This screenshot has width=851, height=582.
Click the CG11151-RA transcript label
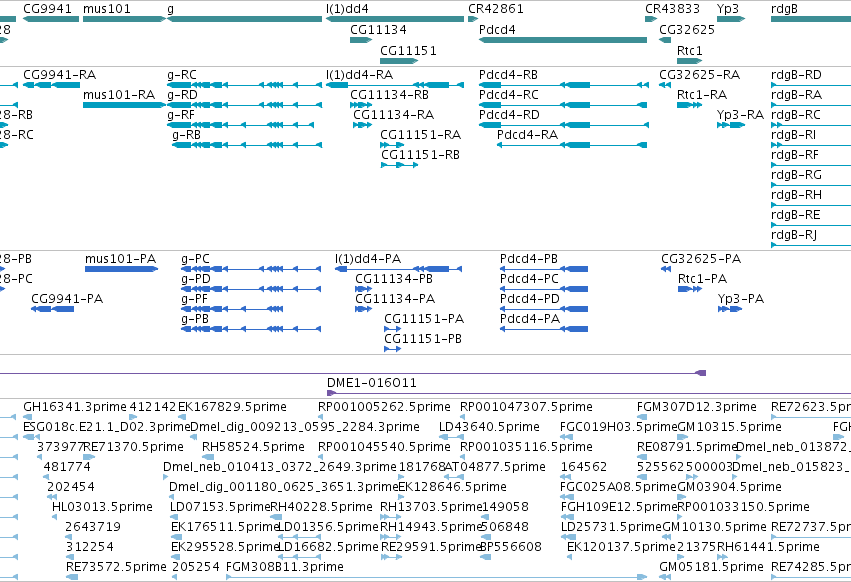click(x=421, y=135)
